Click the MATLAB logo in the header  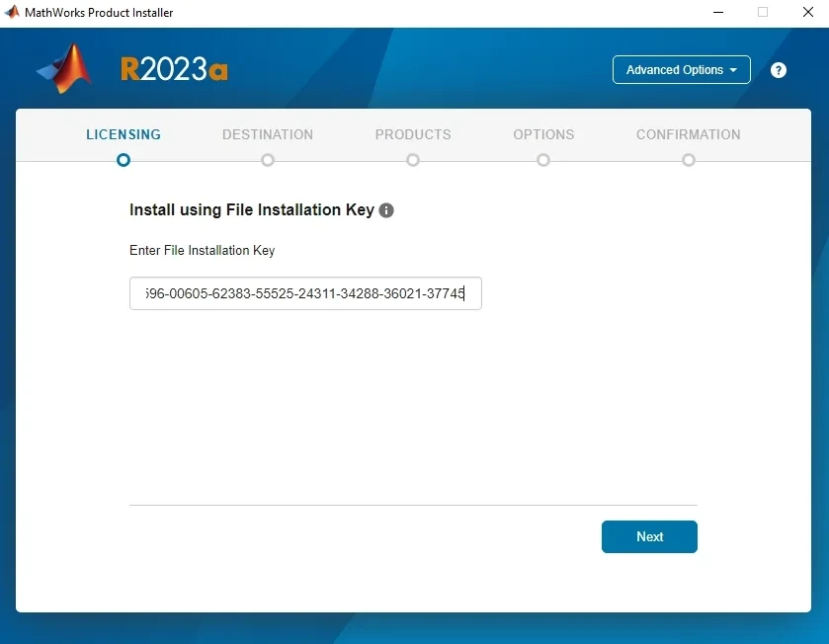click(x=65, y=69)
